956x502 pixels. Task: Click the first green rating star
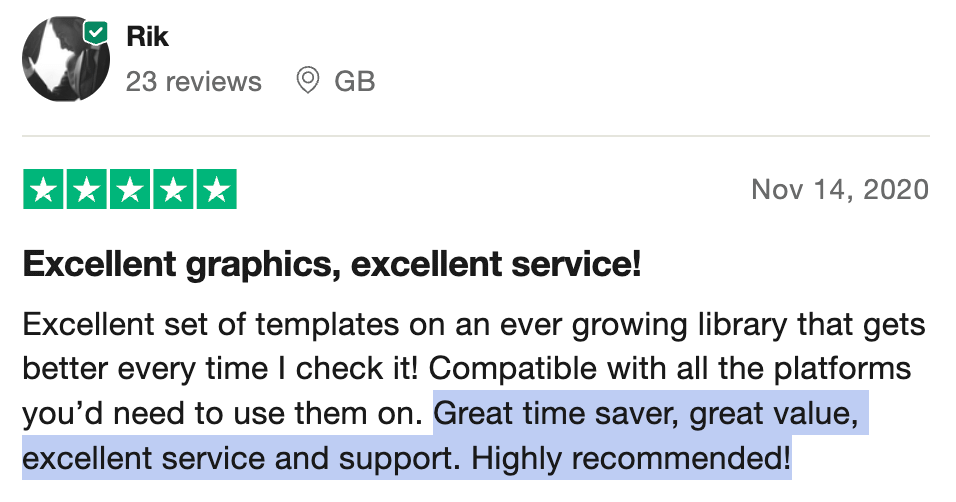point(43,189)
